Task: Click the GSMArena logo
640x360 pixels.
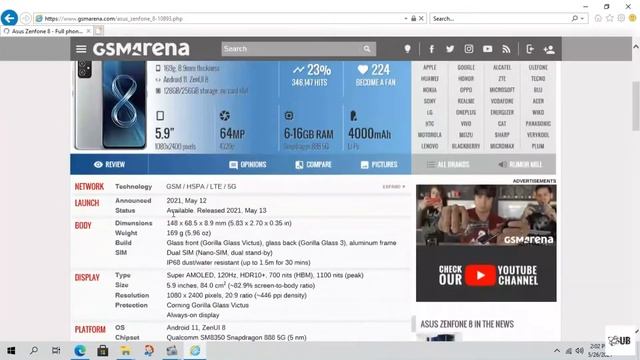Action: 141,49
